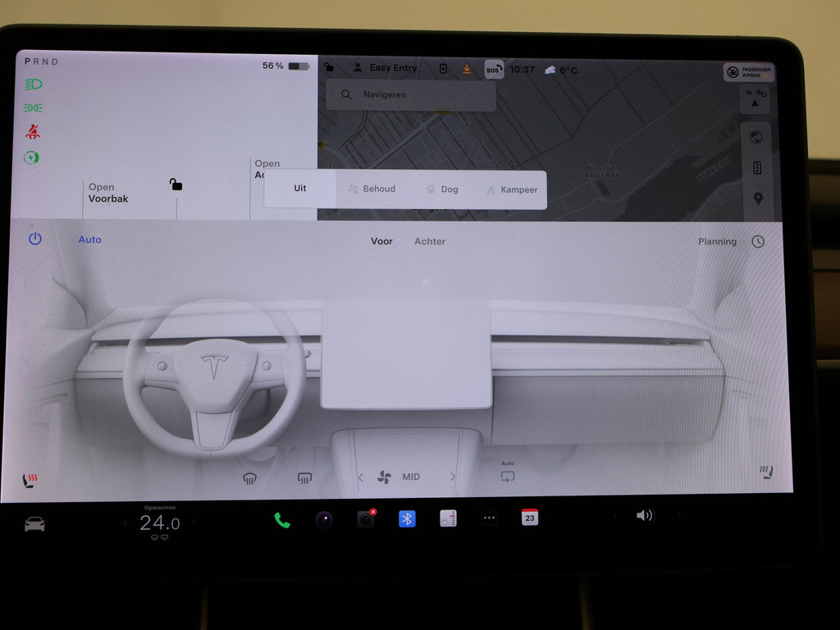The width and height of the screenshot is (840, 630).
Task: Increase fan speed with right chevron
Action: [452, 477]
